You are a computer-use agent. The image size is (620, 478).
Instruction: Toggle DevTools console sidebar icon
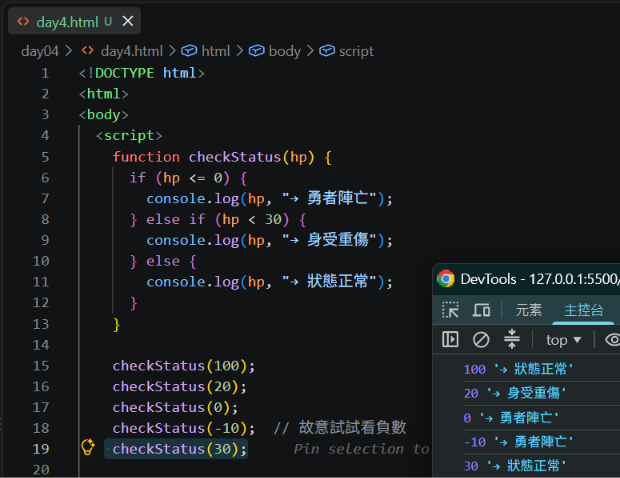click(x=450, y=339)
